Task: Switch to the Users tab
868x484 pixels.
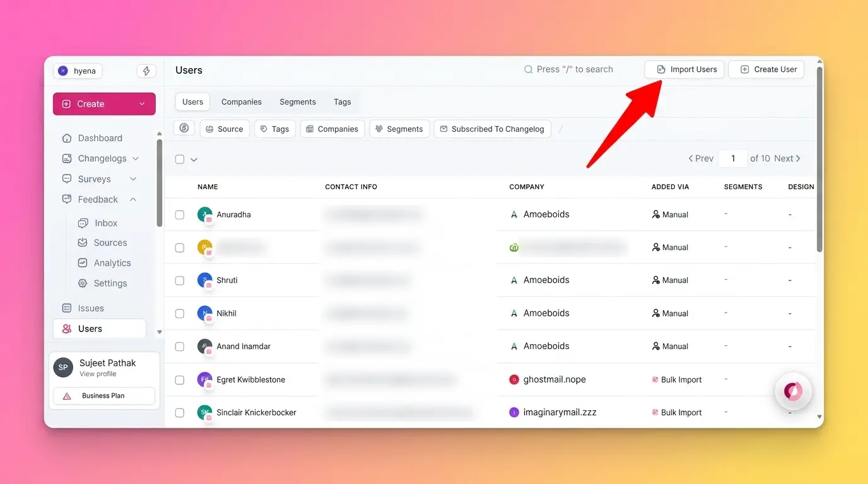Action: (x=192, y=101)
